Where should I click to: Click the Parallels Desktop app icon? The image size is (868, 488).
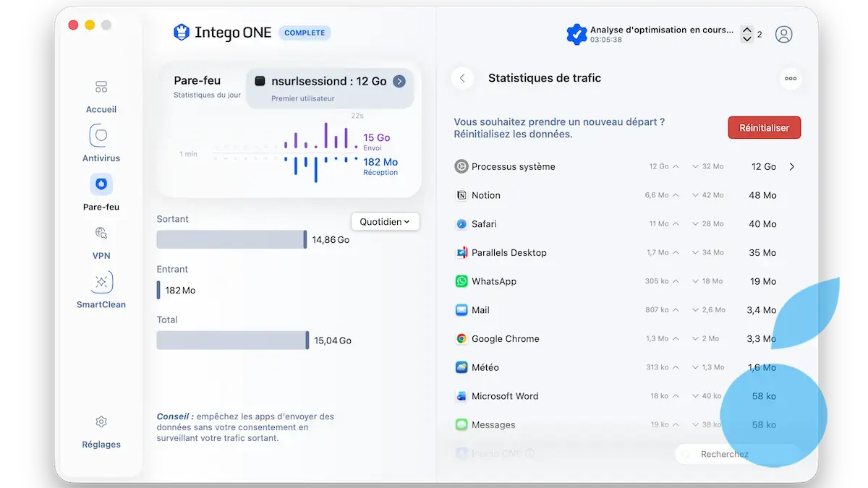click(x=461, y=252)
